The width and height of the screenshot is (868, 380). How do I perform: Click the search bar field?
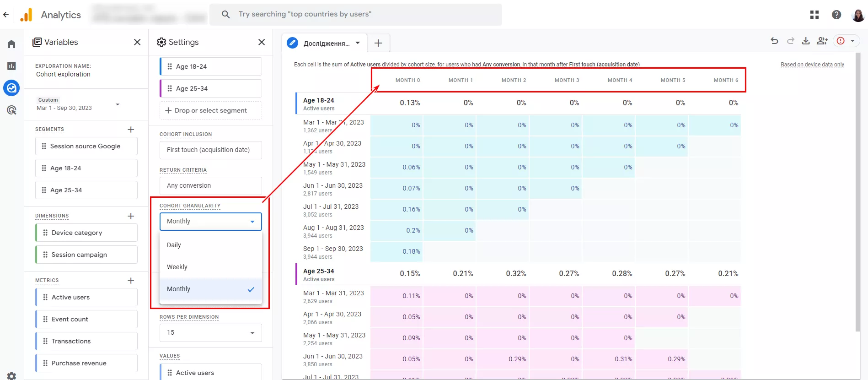pyautogui.click(x=356, y=14)
